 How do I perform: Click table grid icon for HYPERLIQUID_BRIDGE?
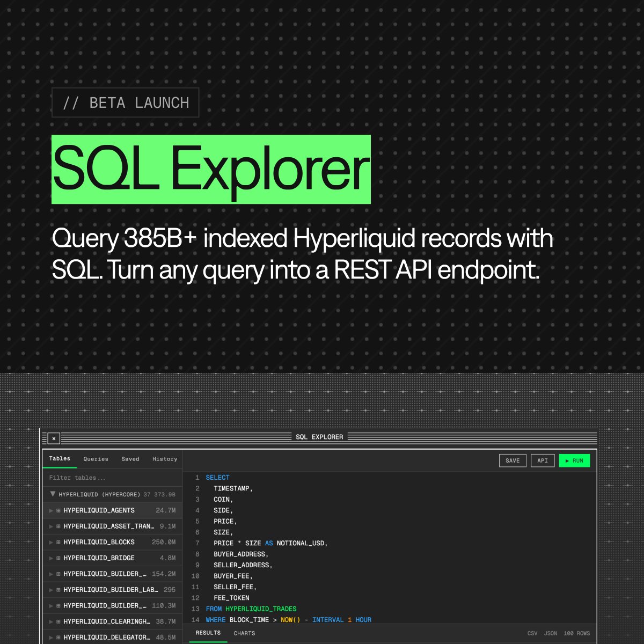pos(58,558)
